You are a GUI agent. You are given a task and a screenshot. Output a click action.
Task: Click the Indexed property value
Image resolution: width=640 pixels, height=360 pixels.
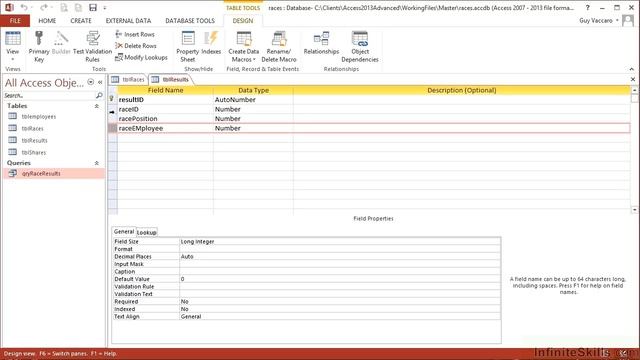click(x=340, y=309)
